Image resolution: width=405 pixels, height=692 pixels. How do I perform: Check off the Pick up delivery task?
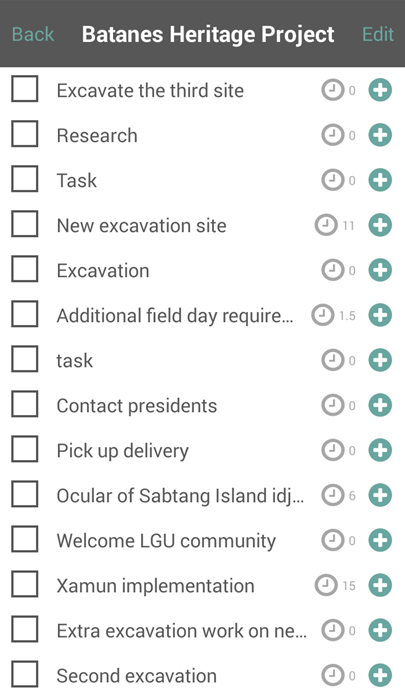coord(25,449)
